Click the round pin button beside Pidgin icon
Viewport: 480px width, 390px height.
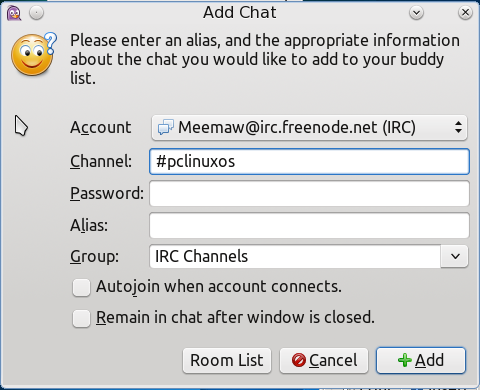click(36, 13)
